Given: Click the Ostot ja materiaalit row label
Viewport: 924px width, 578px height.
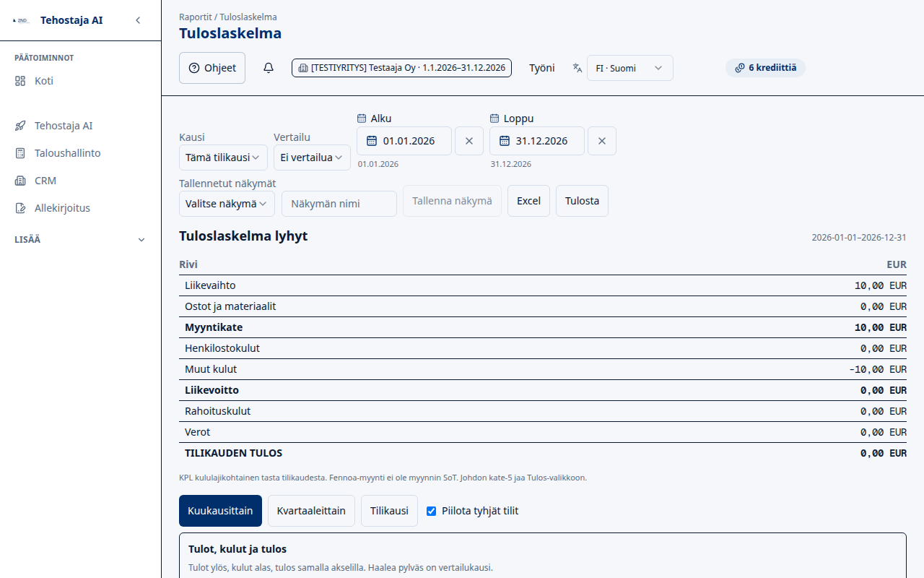Looking at the screenshot, I should tap(230, 306).
